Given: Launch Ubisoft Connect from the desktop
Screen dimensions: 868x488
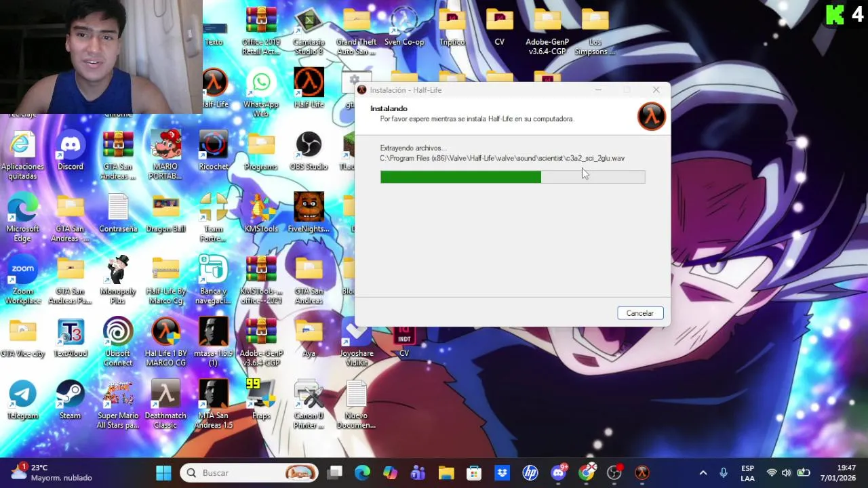Looking at the screenshot, I should pos(118,343).
